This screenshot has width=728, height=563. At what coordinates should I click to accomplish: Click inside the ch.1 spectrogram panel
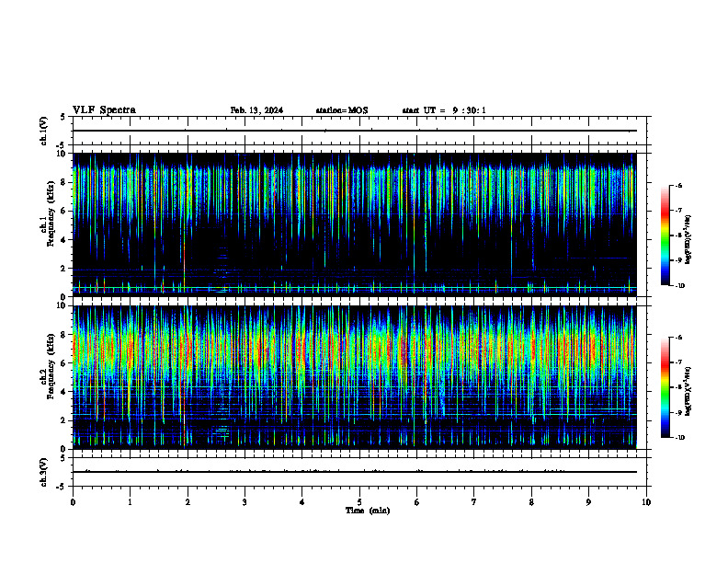click(355, 224)
